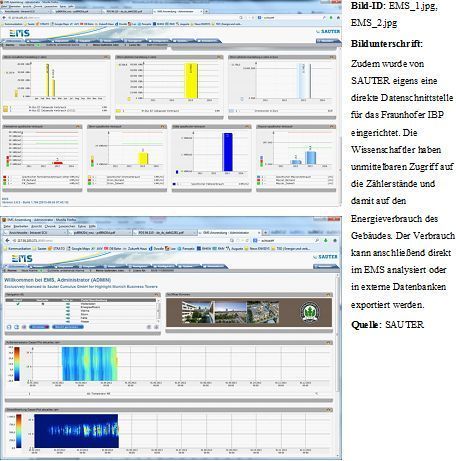Click vertical scrollbar of welcome page window
The height and width of the screenshot is (461, 456).
[339, 333]
